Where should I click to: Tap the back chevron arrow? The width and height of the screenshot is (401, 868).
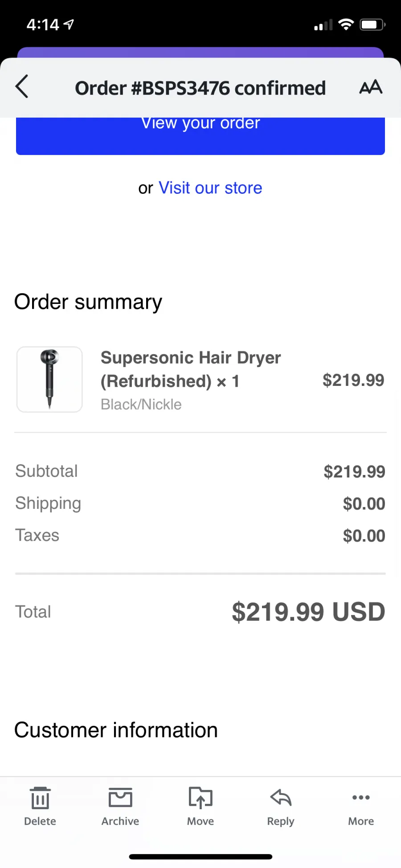(x=22, y=86)
